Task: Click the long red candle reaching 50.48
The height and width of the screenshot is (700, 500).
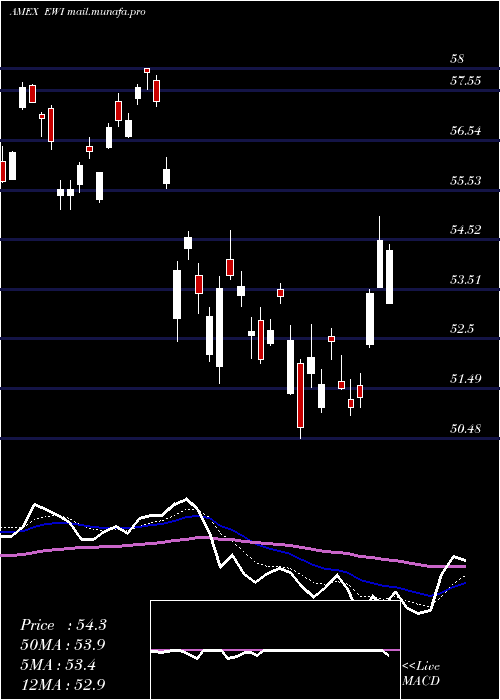Action: point(300,395)
